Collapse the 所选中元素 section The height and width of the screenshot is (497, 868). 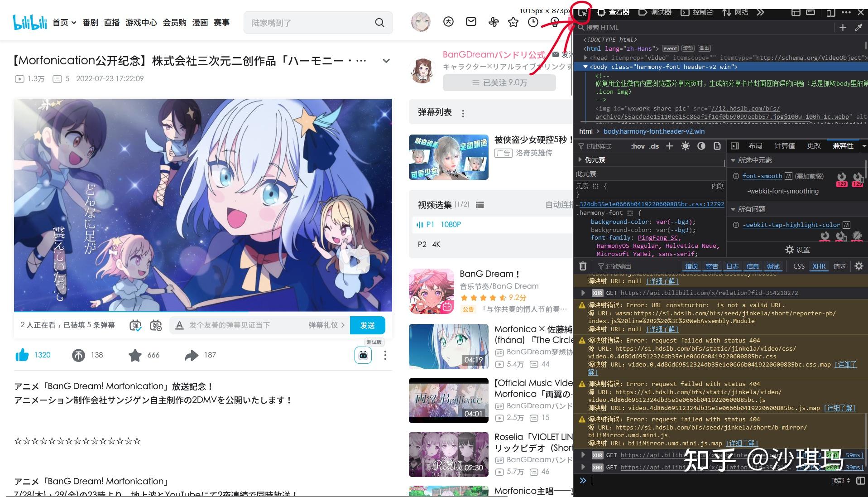click(x=733, y=160)
